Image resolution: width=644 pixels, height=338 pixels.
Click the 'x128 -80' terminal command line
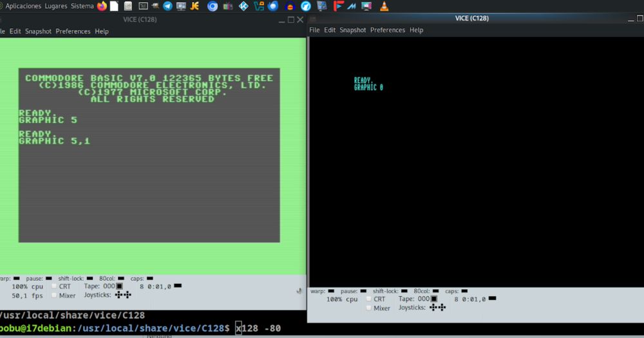tap(258, 328)
